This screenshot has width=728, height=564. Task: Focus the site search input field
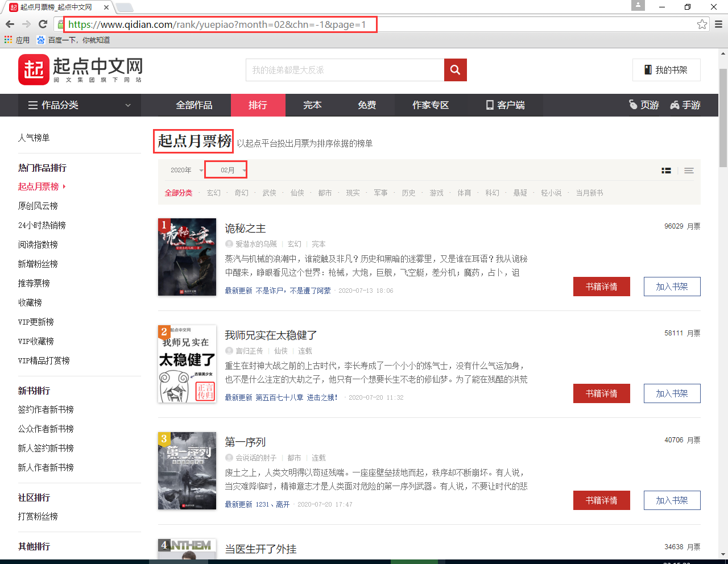345,70
